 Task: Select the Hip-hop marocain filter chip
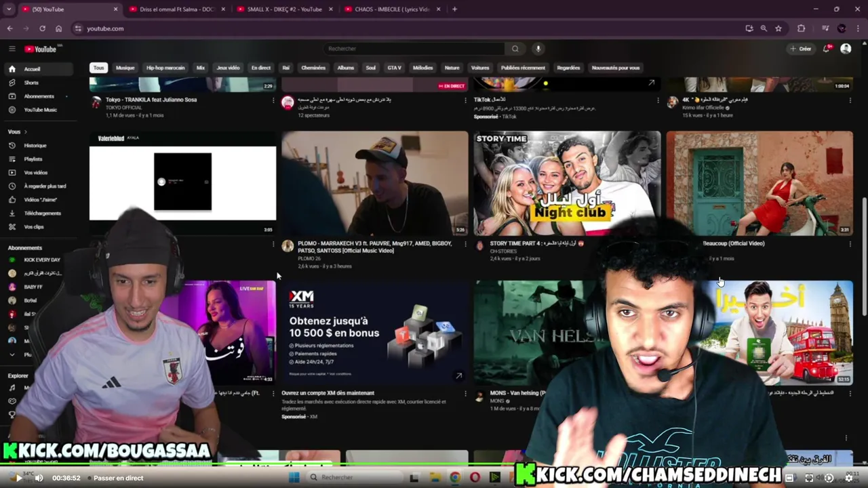click(165, 68)
